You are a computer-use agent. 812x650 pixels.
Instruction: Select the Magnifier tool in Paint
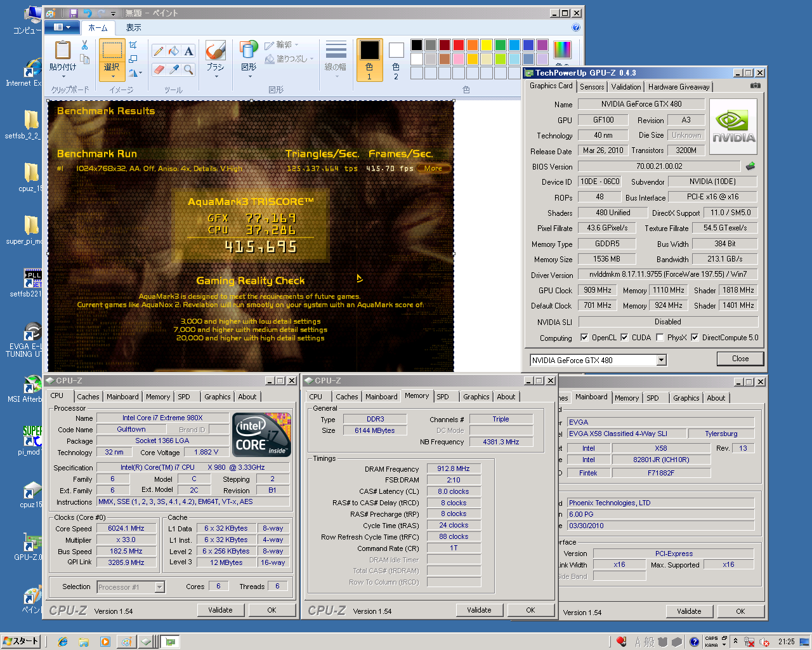189,69
